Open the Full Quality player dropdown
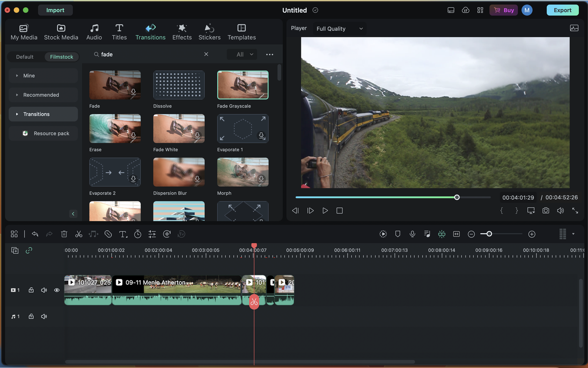588x368 pixels. click(340, 28)
